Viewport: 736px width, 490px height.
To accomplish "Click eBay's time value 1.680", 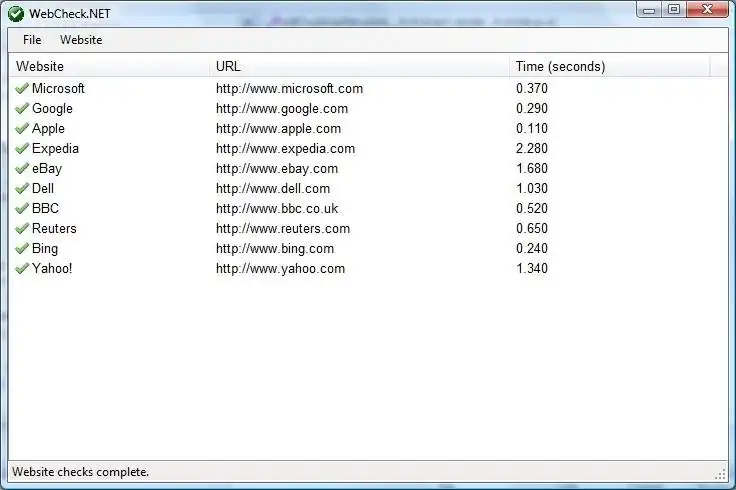I will (532, 168).
